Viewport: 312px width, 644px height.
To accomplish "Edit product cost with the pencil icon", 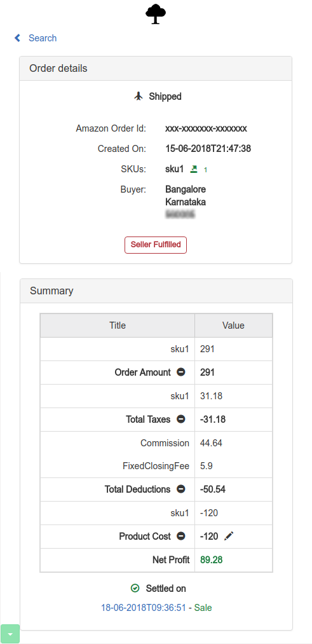I will (229, 536).
